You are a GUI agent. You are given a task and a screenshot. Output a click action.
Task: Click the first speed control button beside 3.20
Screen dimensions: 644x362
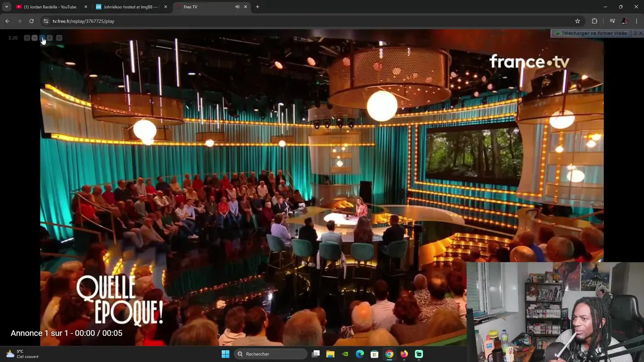(27, 38)
